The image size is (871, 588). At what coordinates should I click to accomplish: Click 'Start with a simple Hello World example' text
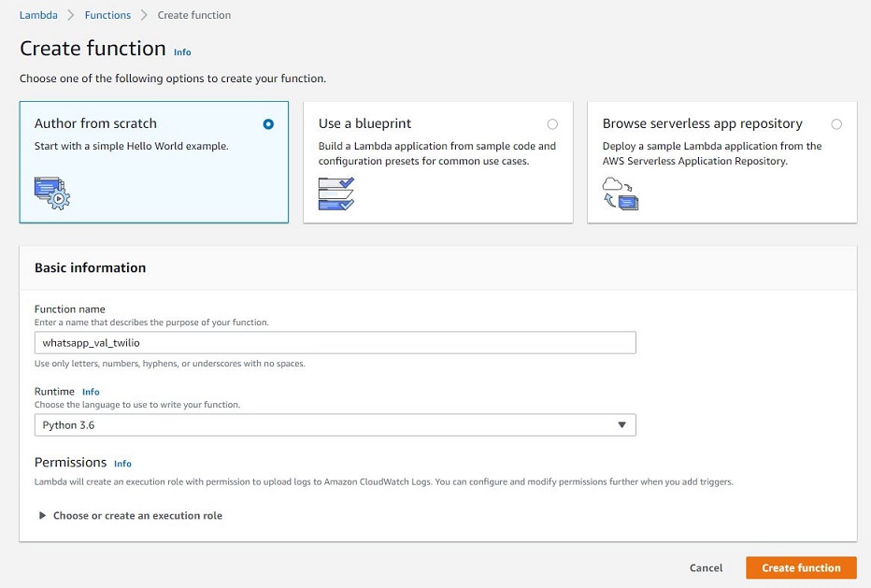132,146
